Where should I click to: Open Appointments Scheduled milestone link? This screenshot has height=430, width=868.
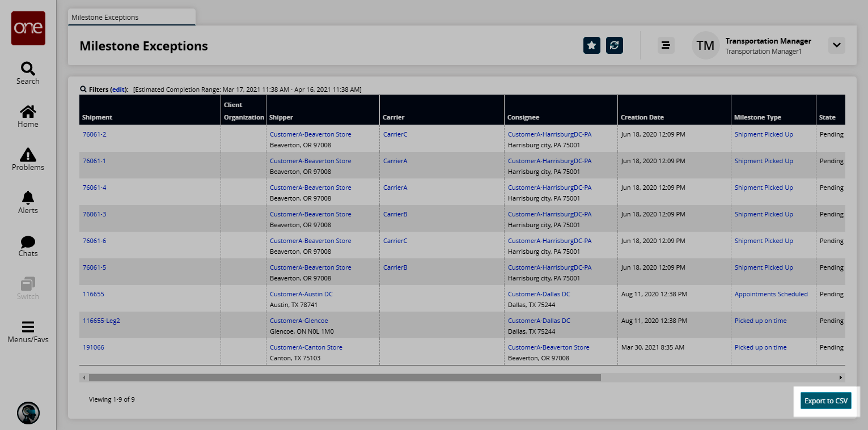[x=771, y=294]
